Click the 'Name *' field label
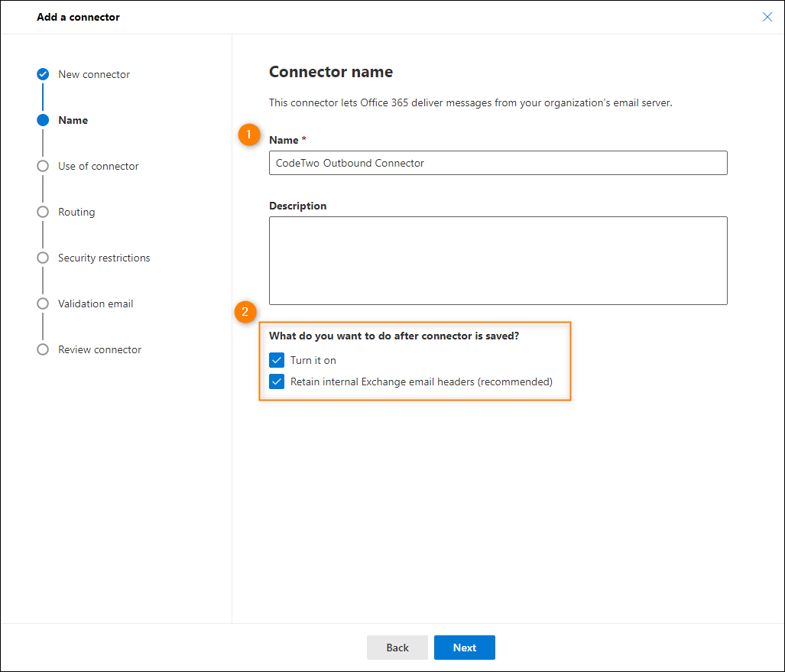Image resolution: width=785 pixels, height=672 pixels. [287, 140]
